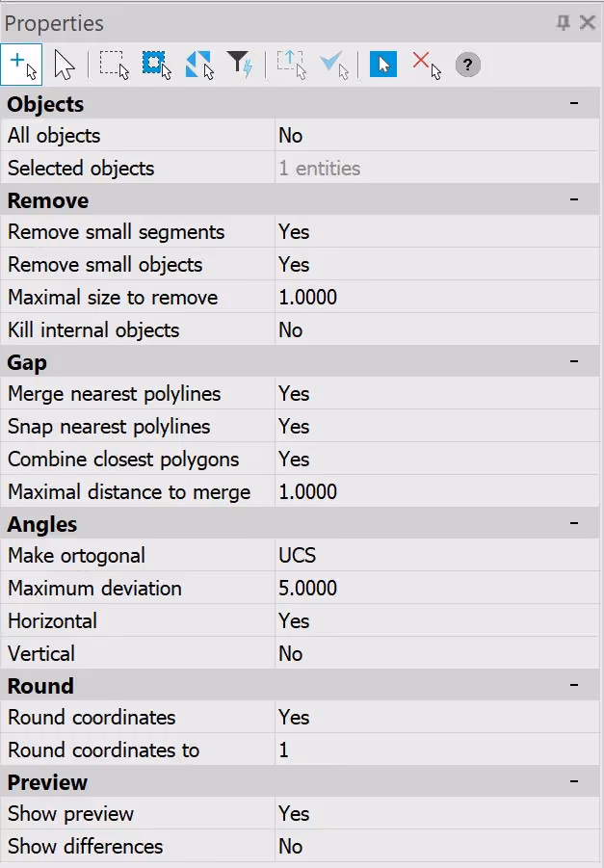Collapse the Angles section
The image size is (604, 868).
tap(574, 523)
